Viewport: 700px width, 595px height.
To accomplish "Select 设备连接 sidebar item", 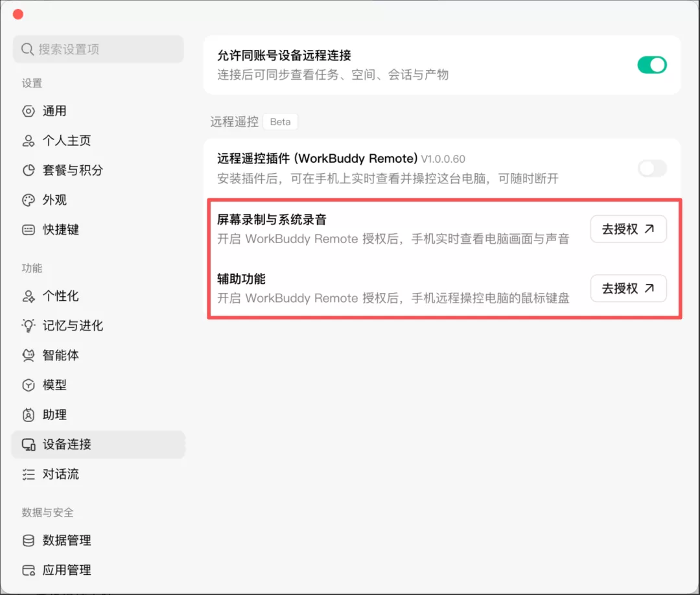I will point(99,445).
